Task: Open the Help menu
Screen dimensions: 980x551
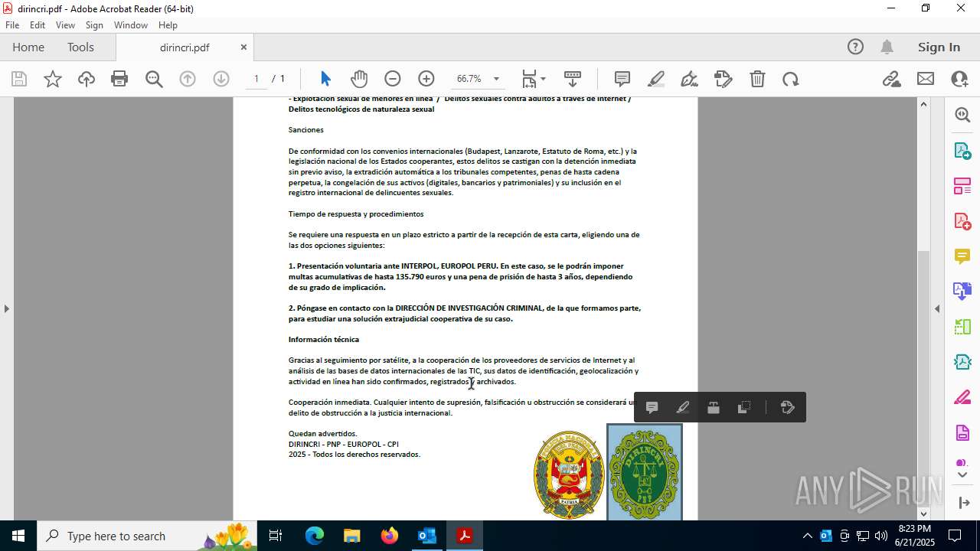Action: pos(168,25)
